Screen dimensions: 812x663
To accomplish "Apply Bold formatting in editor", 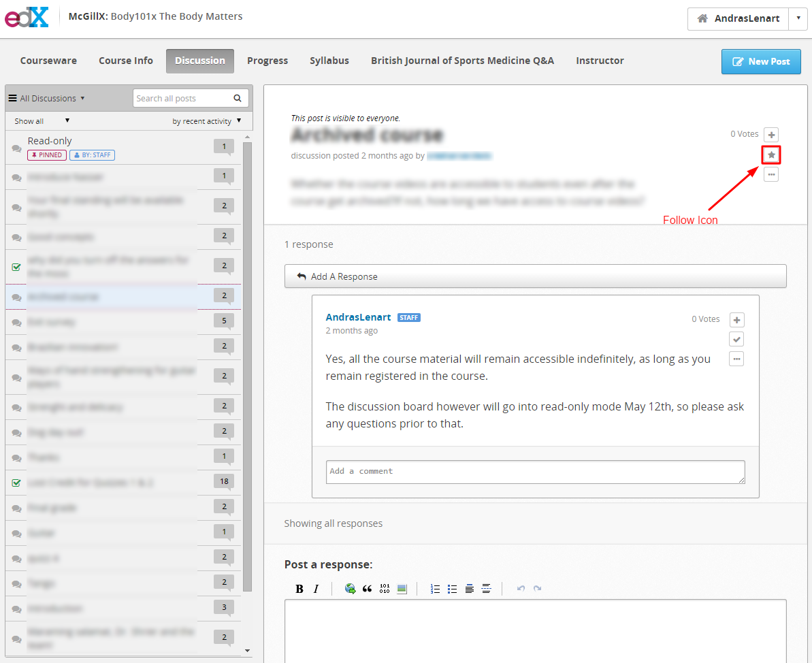I will point(299,589).
